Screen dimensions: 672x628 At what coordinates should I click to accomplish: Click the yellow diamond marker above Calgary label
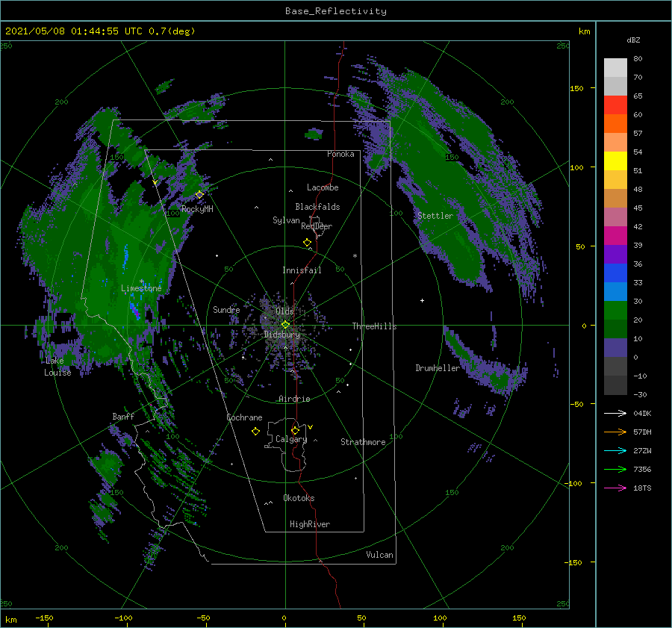point(295,430)
